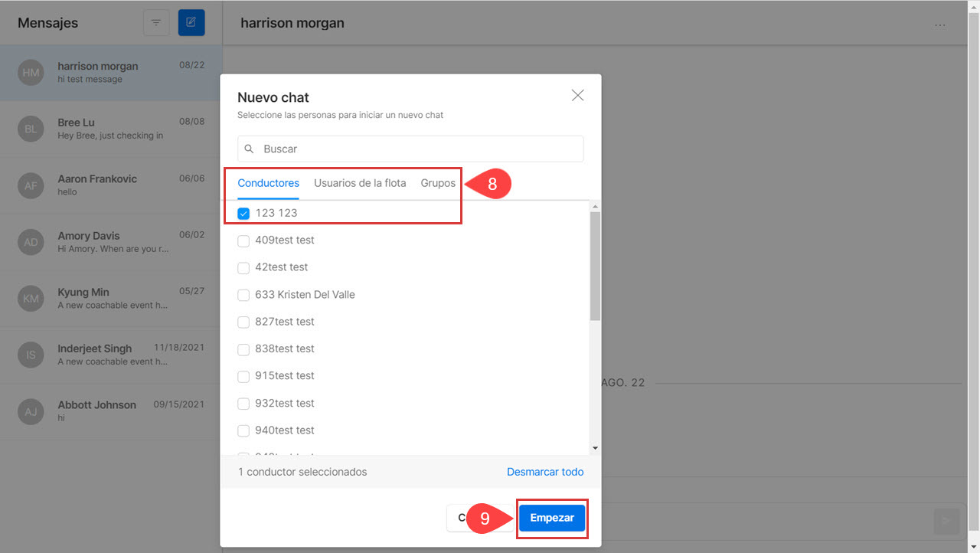
Task: Open the three-dots options menu
Action: (x=940, y=25)
